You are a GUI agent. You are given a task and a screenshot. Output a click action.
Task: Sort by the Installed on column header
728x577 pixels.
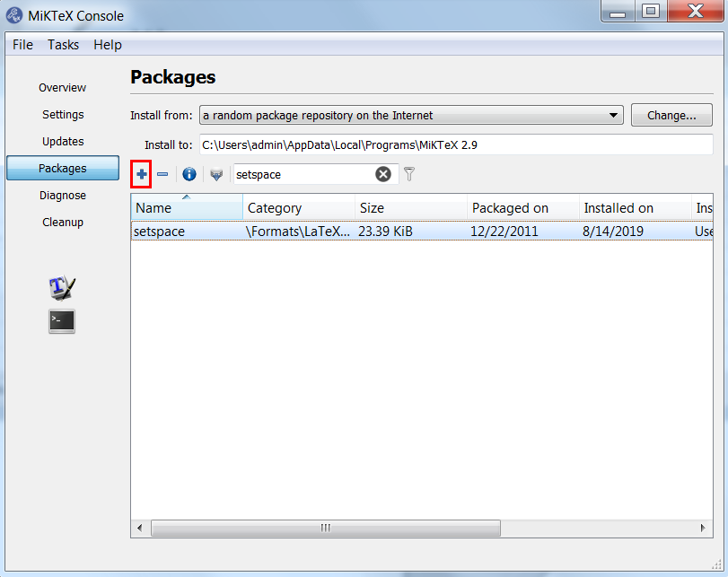pyautogui.click(x=636, y=207)
